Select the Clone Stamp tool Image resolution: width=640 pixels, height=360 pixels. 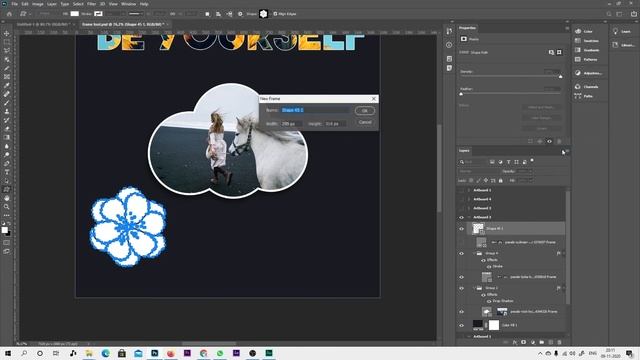tap(7, 111)
